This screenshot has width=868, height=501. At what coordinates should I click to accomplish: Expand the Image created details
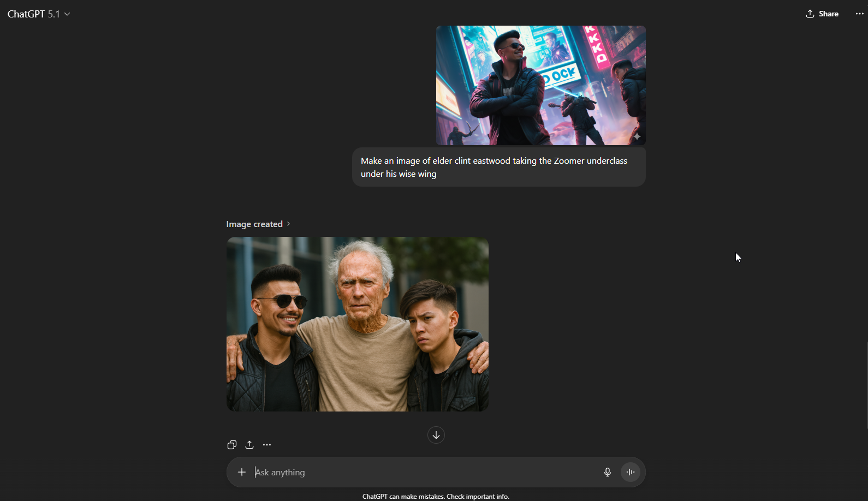(258, 224)
